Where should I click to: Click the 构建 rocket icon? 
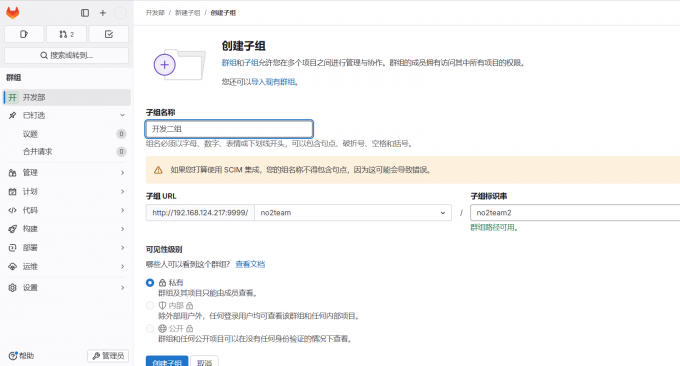pos(13,229)
